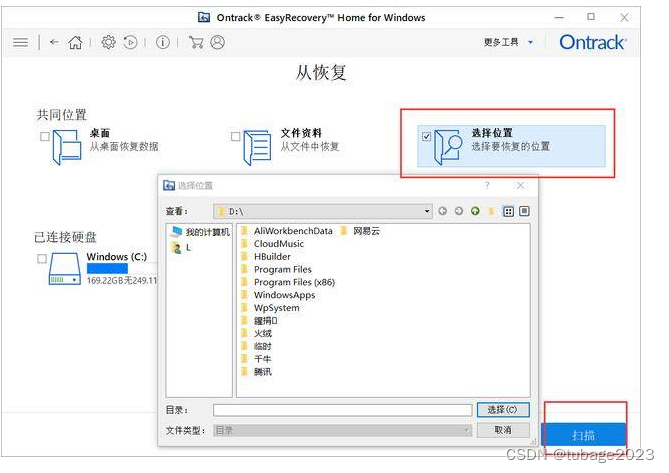Open the hamburger menu
This screenshot has height=473, width=669.
coord(20,42)
